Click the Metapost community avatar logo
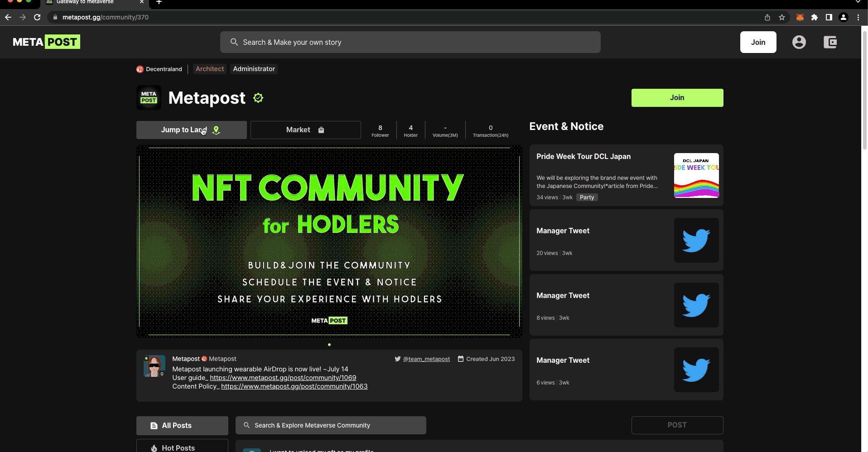 149,97
